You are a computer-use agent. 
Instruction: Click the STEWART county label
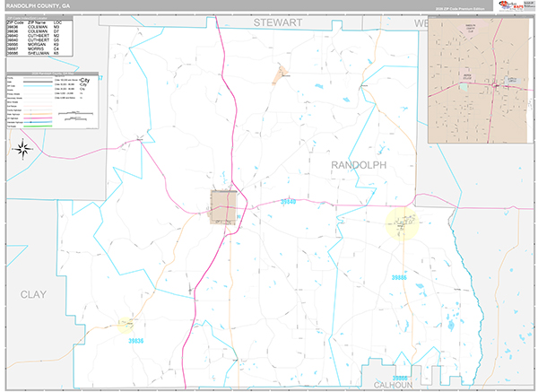[279, 20]
